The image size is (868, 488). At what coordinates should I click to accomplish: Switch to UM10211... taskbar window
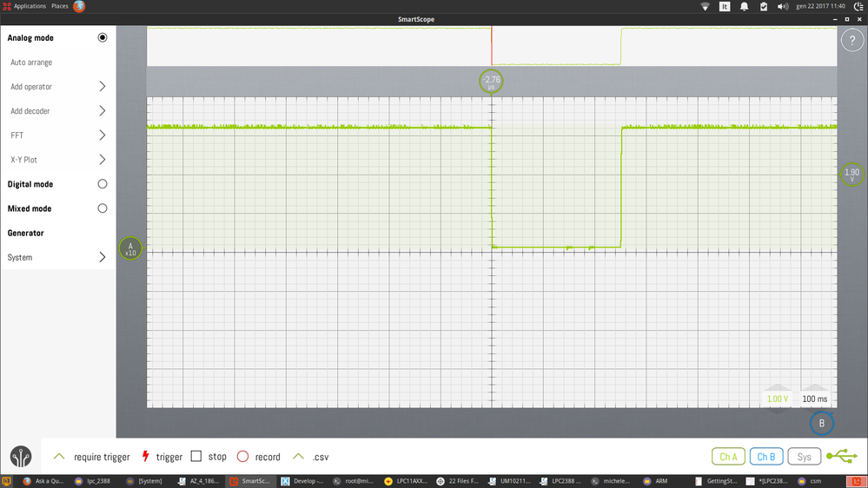point(509,481)
